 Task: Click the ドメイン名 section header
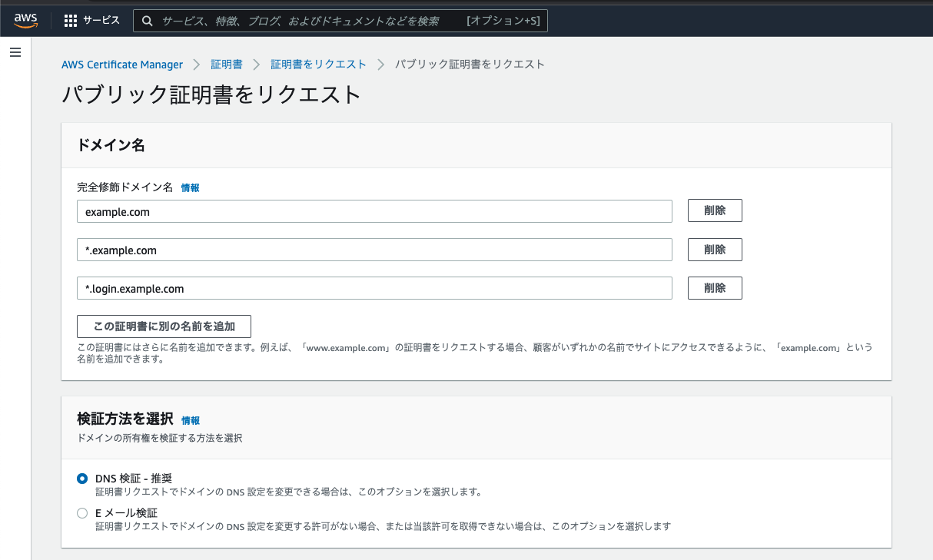pos(111,145)
